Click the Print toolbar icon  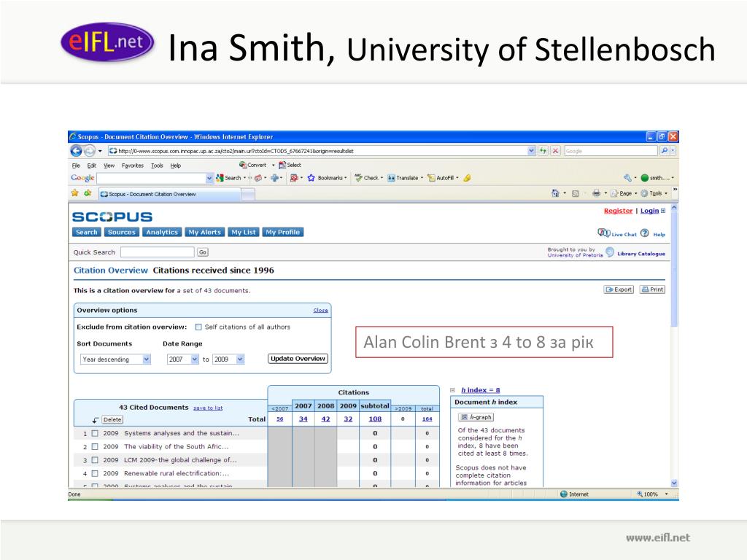pyautogui.click(x=596, y=193)
